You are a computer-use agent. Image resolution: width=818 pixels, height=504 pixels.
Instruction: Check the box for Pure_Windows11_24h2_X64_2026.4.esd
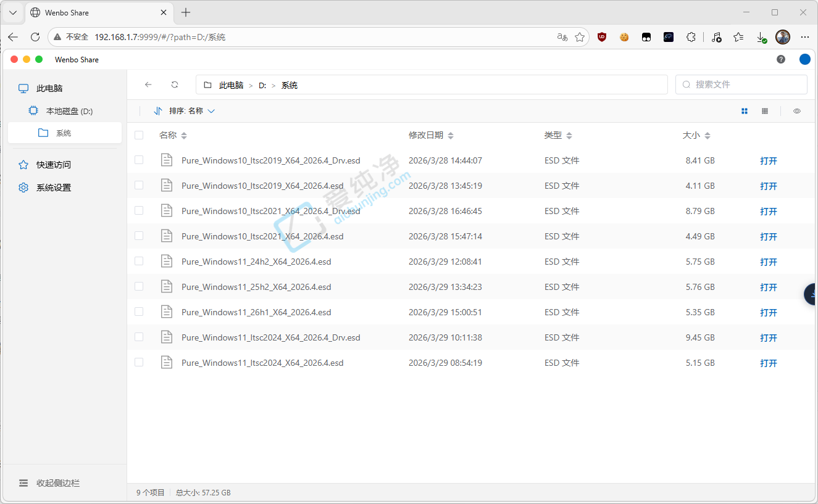139,261
